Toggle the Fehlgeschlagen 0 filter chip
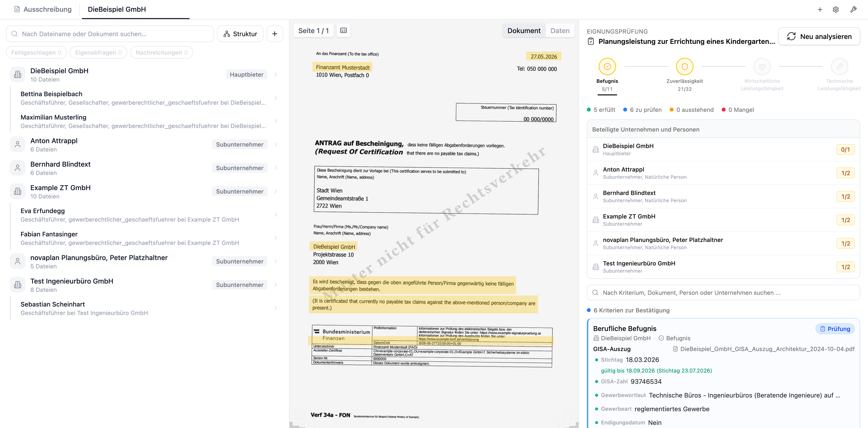868x428 pixels. [36, 53]
